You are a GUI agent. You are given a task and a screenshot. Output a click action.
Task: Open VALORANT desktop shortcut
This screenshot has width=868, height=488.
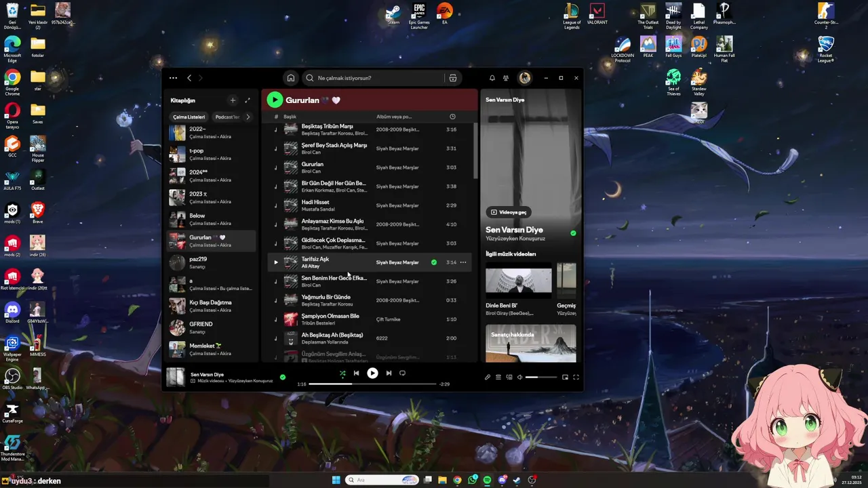pyautogui.click(x=597, y=15)
